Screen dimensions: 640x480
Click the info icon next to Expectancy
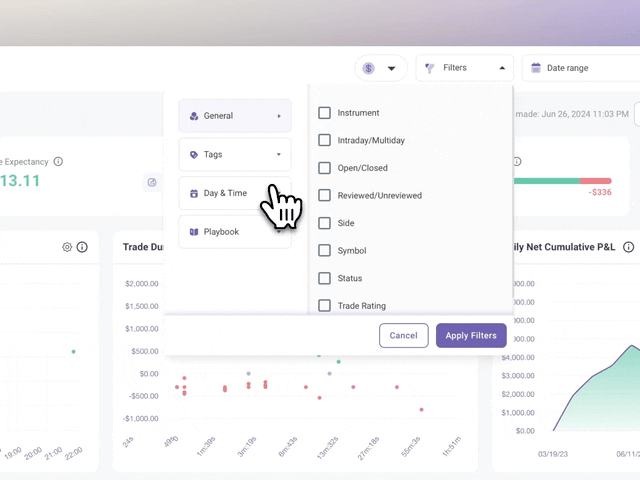point(58,161)
